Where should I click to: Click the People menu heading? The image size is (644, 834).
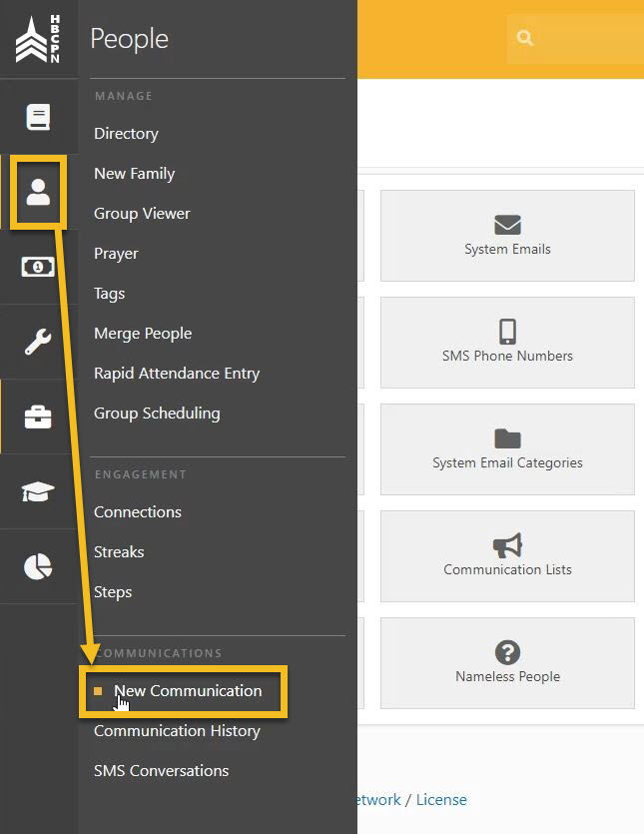(x=129, y=39)
